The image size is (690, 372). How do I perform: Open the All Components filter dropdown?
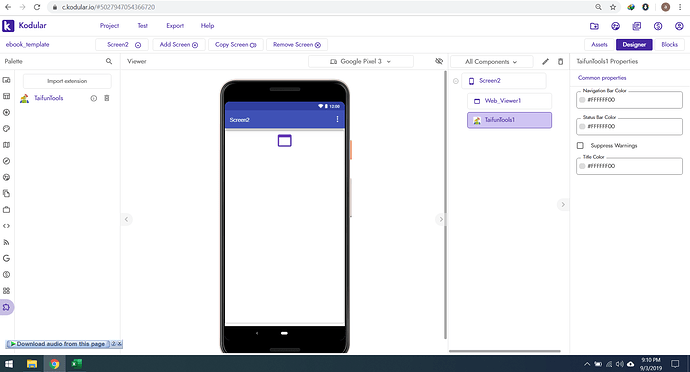[x=492, y=62]
